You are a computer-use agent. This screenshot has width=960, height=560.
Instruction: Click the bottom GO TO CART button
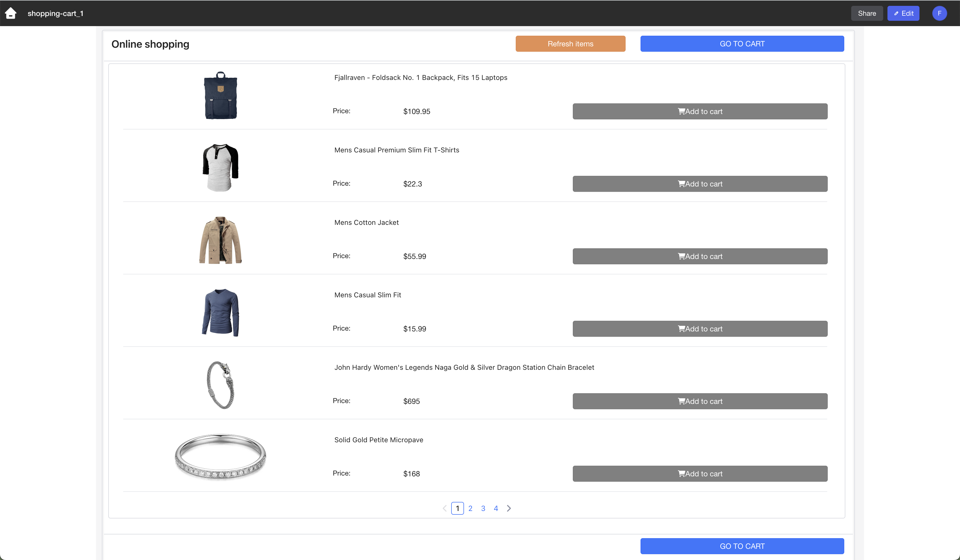pyautogui.click(x=742, y=546)
